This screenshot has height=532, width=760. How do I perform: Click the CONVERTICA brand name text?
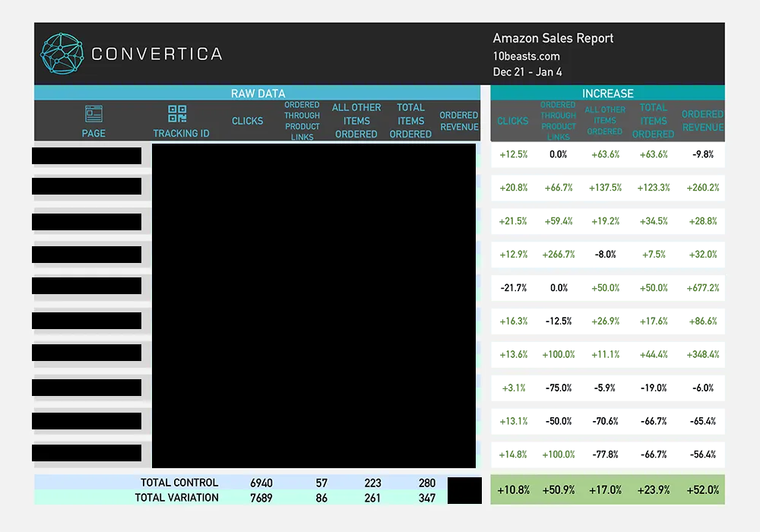click(157, 54)
